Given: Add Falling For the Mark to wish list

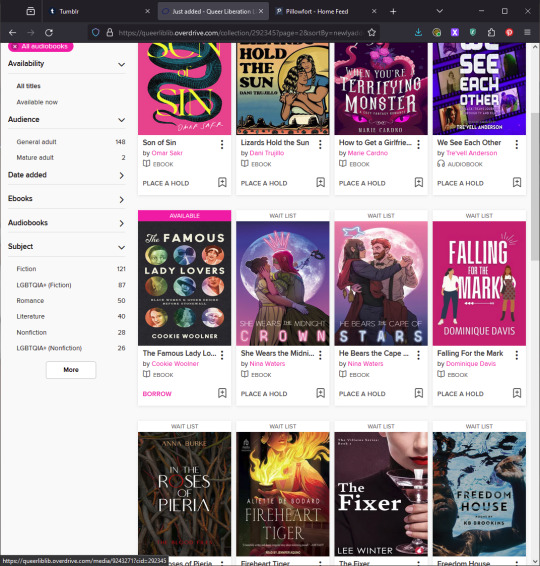Looking at the screenshot, I should click(x=517, y=393).
